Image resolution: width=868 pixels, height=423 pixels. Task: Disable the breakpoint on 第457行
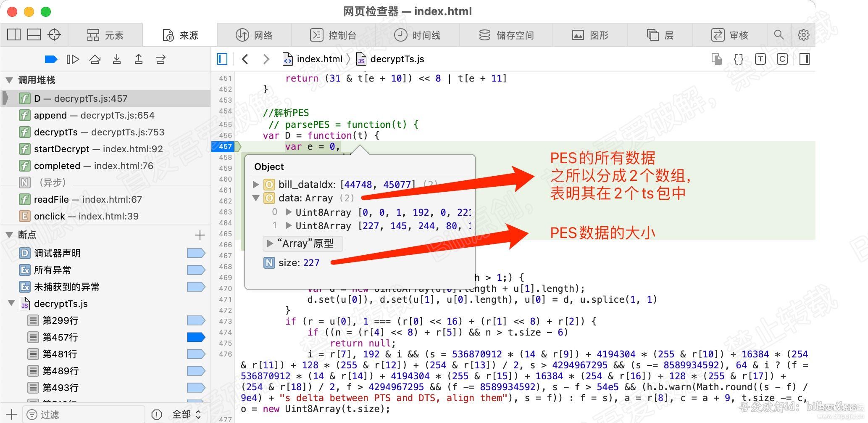coord(196,337)
